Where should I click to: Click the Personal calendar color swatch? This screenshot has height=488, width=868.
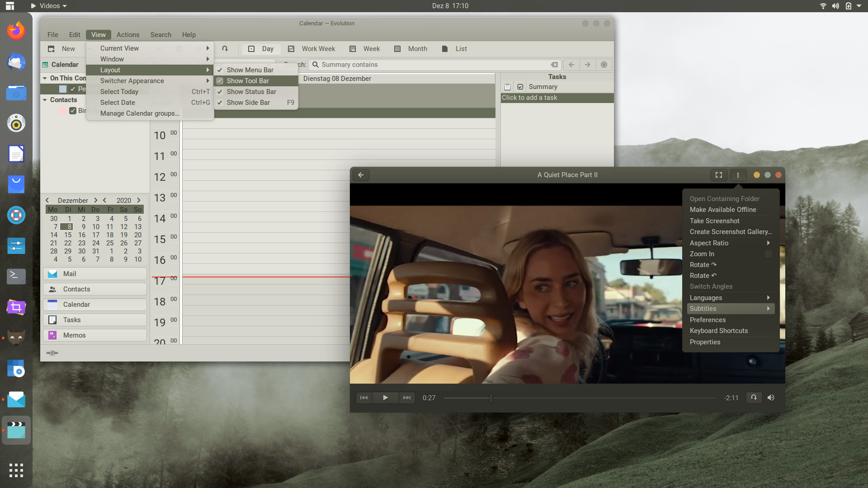pyautogui.click(x=63, y=89)
